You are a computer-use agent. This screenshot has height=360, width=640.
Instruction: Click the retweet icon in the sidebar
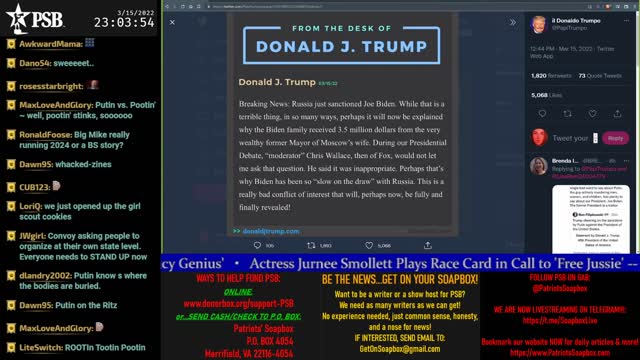[567, 114]
